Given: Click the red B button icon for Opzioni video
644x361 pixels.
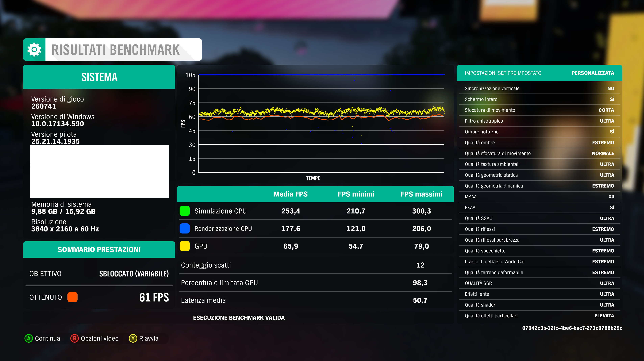Looking at the screenshot, I should [75, 339].
